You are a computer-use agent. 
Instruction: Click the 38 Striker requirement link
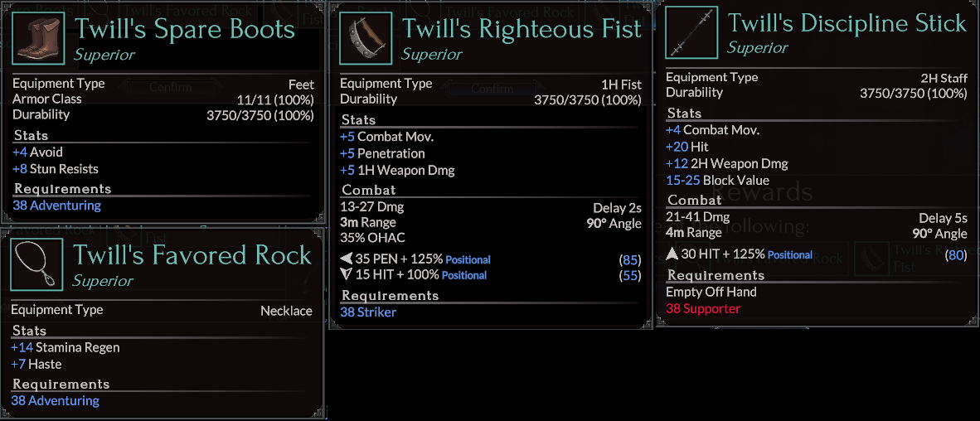[368, 312]
